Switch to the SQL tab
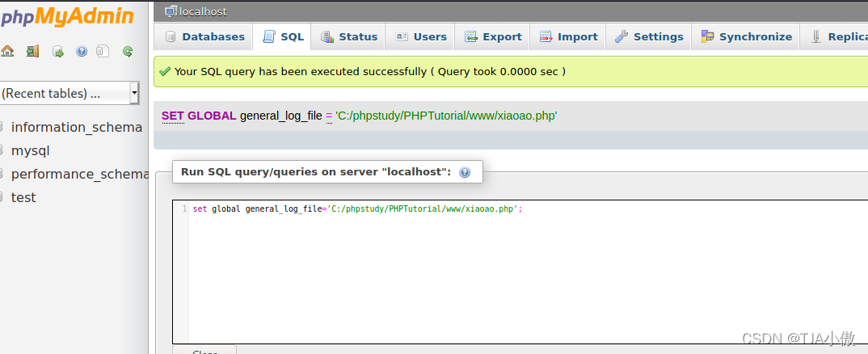This screenshot has height=354, width=868. (x=283, y=36)
